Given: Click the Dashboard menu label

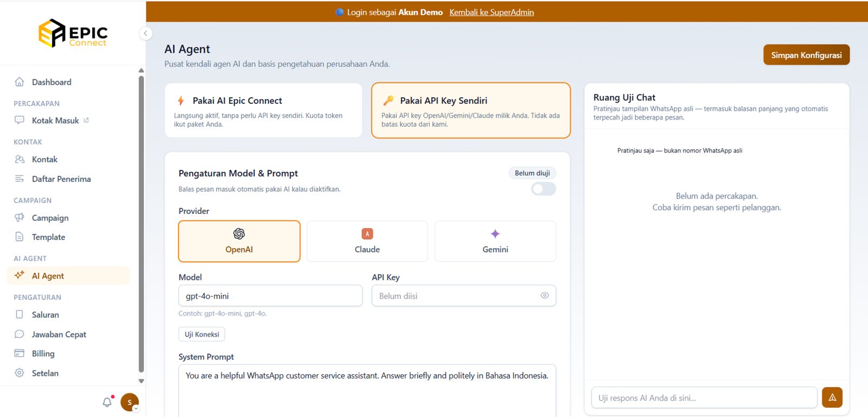Looking at the screenshot, I should tap(52, 82).
